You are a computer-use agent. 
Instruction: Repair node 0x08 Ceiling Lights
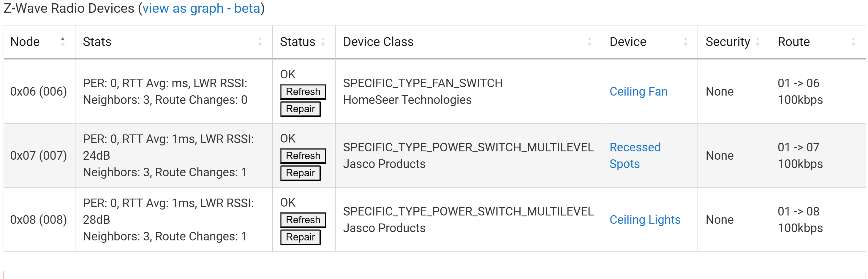coord(300,237)
